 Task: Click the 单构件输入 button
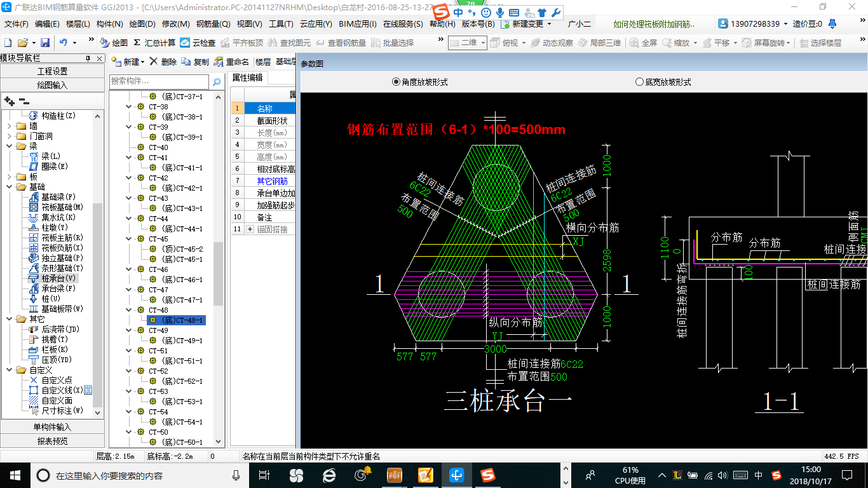click(52, 427)
